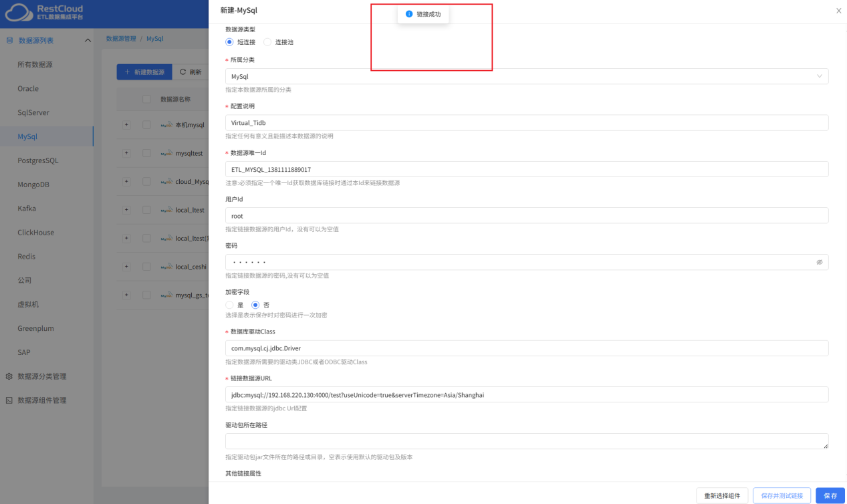Select the 短连接 radio button
Image resolution: width=847 pixels, height=504 pixels.
point(229,42)
